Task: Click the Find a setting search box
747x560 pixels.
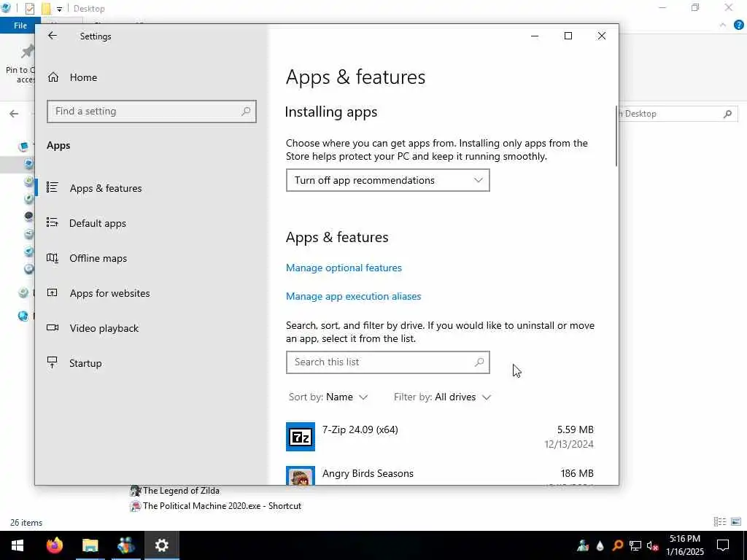Action: pos(152,112)
